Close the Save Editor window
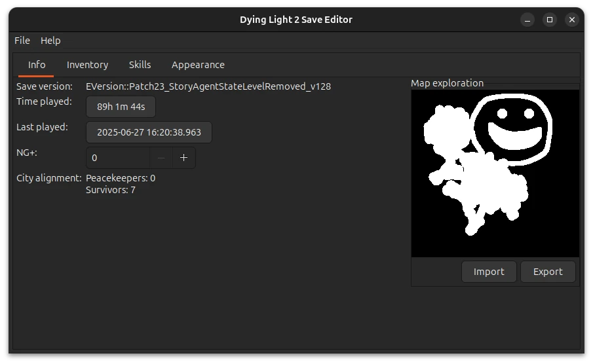 point(571,20)
